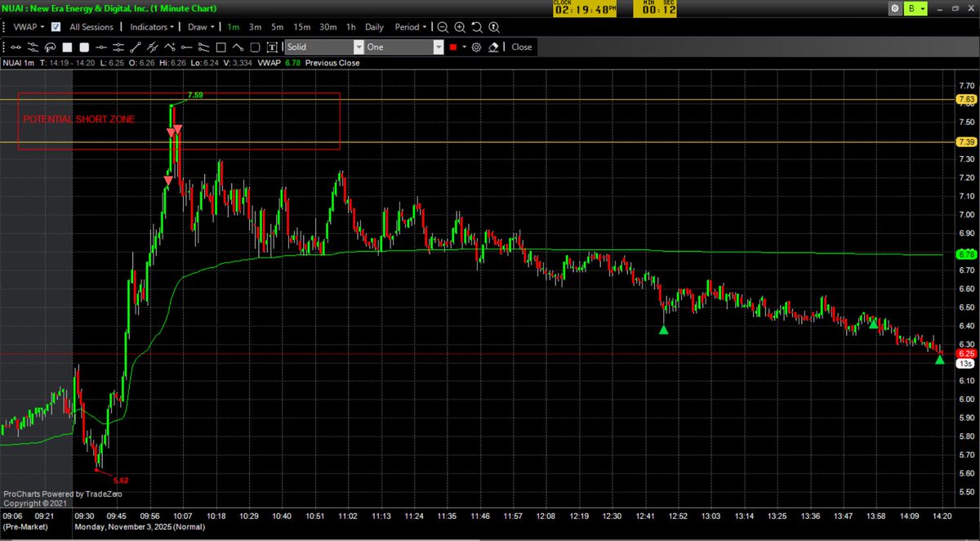Image resolution: width=980 pixels, height=541 pixels.
Task: Toggle the VWAP checkbox
Action: tap(56, 26)
